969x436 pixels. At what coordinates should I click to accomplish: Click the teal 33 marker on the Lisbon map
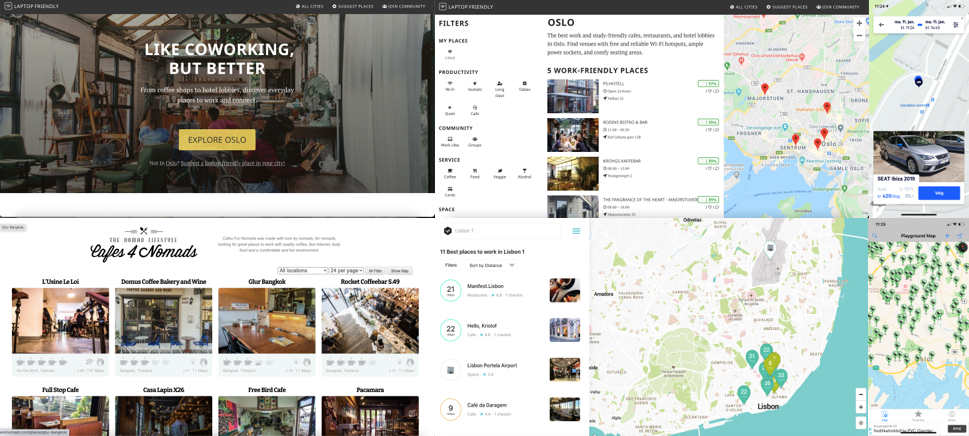pos(781,376)
